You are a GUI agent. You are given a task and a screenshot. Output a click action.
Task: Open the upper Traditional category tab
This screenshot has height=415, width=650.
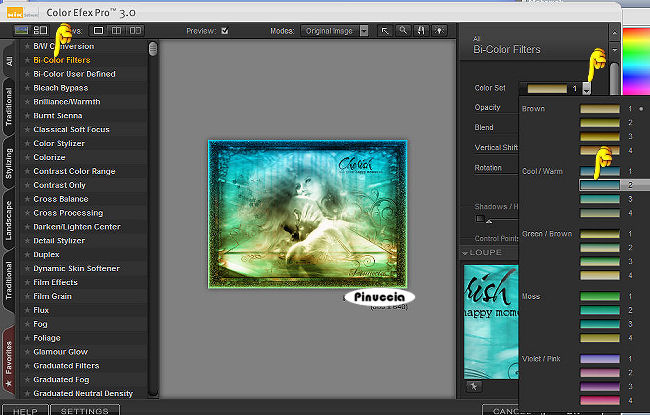[x=9, y=107]
